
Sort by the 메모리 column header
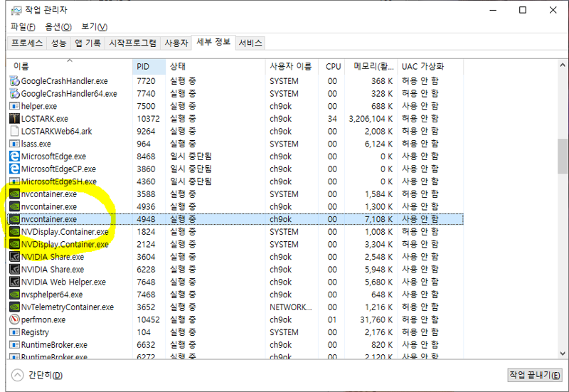tap(371, 66)
